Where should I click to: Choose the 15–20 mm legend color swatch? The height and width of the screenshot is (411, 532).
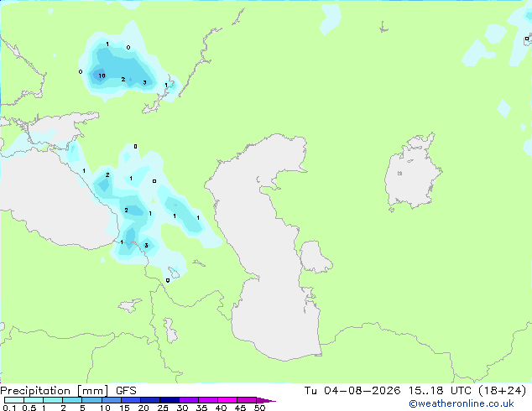[130, 400]
